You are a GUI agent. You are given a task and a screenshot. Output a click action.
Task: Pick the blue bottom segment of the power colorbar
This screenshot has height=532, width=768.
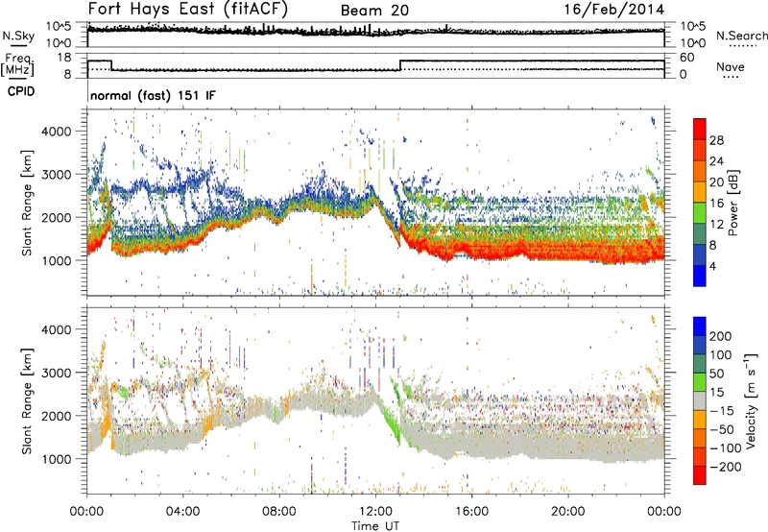pyautogui.click(x=700, y=276)
